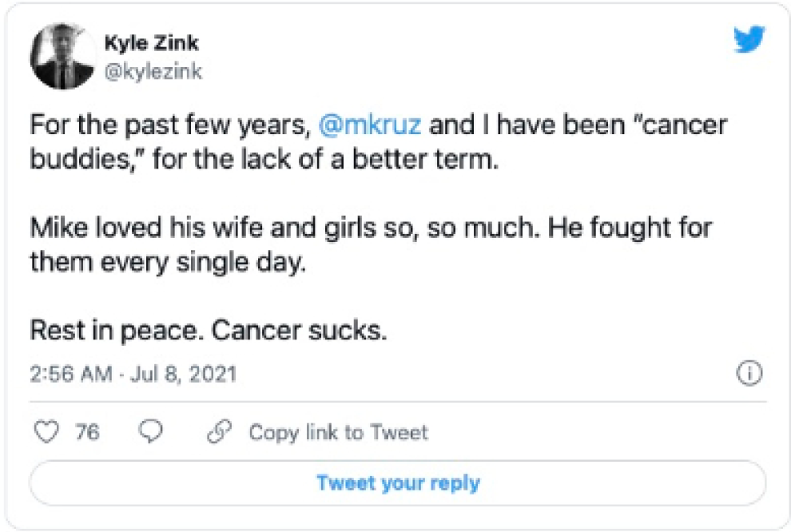Click the reply speech bubble icon
This screenshot has height=532, width=791.
[x=150, y=432]
